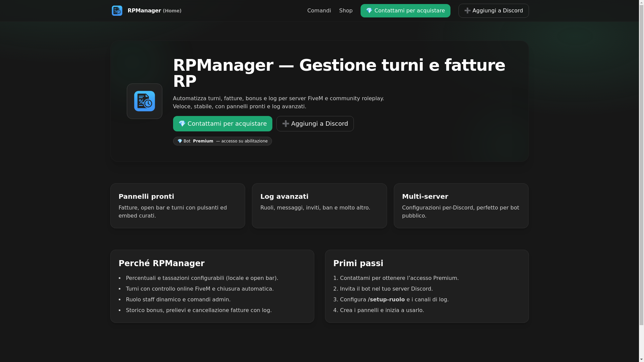This screenshot has height=362, width=644.
Task: Click step 'Crea i pannelli e inizia a usarlo'
Action: coord(382,310)
